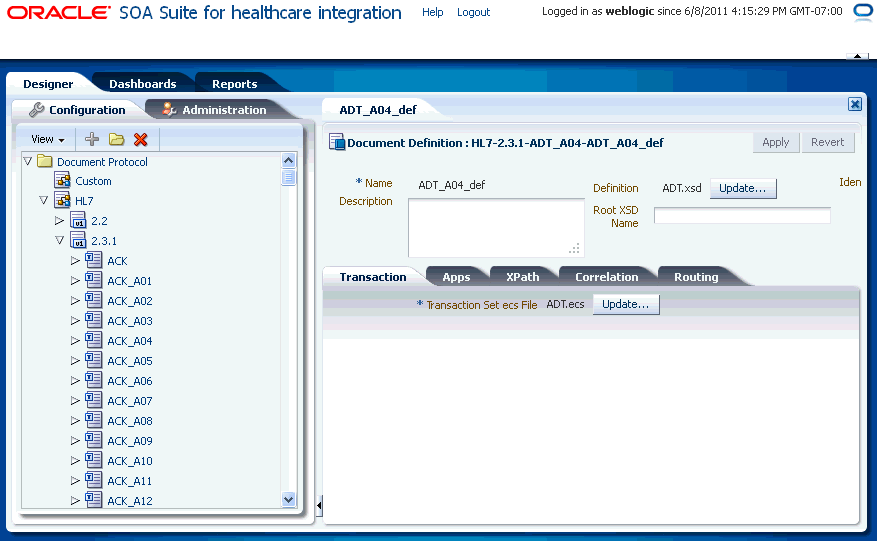The image size is (877, 541).
Task: Click the Oracle logo icon at top right
Action: coord(864,12)
